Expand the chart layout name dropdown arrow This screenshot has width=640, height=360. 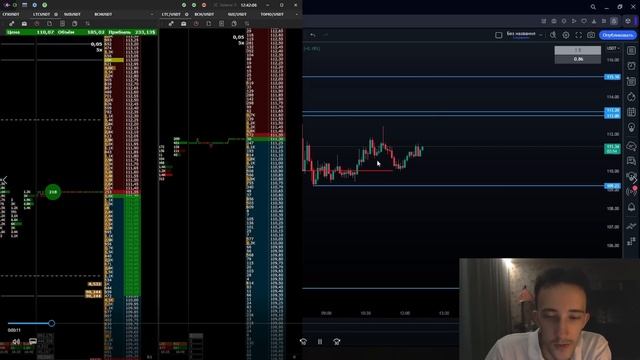point(541,35)
